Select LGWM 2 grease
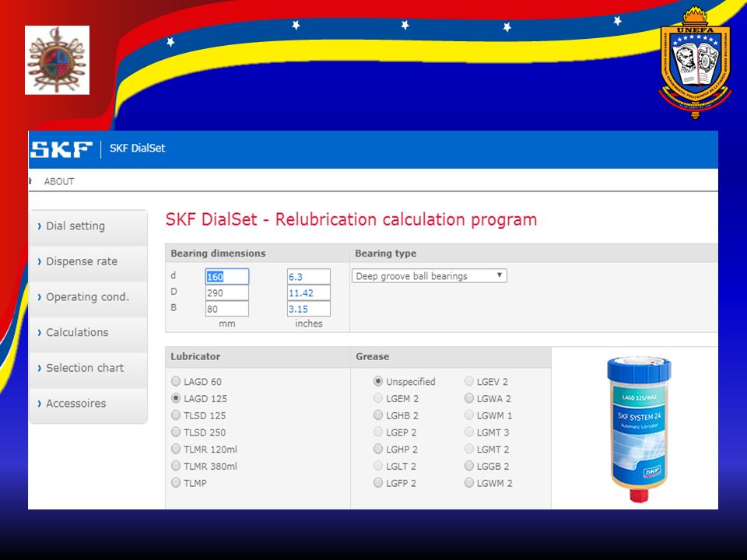747x560 pixels. 469,482
